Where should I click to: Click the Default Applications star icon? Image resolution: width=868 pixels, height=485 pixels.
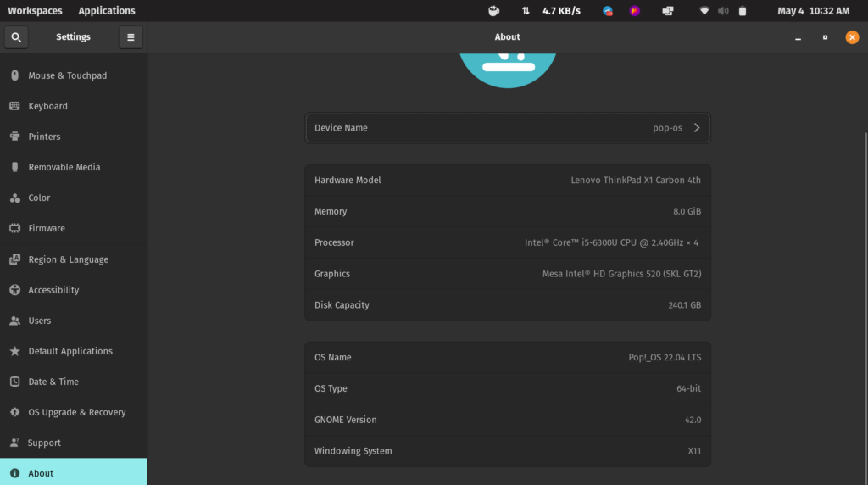click(x=15, y=351)
